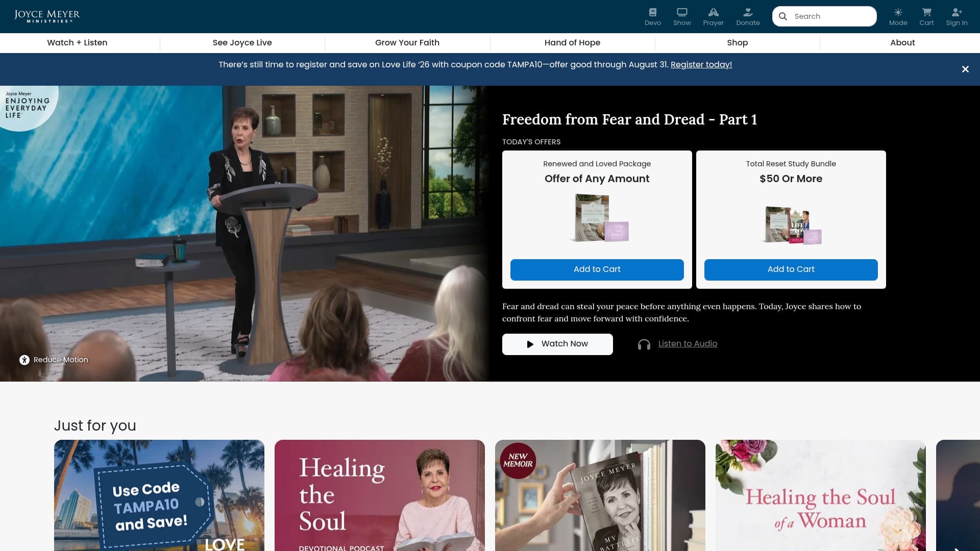The image size is (980, 551).
Task: Open the Shop menu
Action: (x=738, y=43)
